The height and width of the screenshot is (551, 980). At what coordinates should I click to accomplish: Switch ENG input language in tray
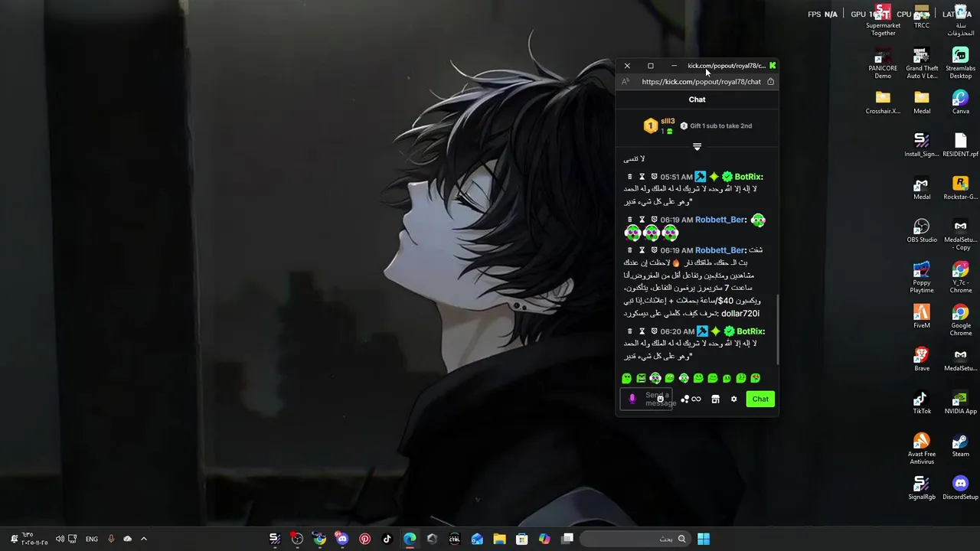coord(91,539)
